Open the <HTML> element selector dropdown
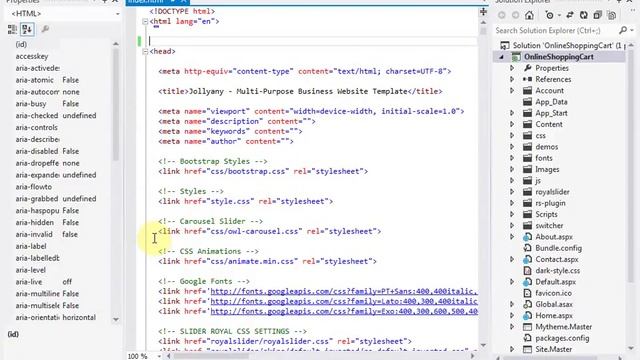Viewport: 640px width, 360px height. click(x=117, y=14)
